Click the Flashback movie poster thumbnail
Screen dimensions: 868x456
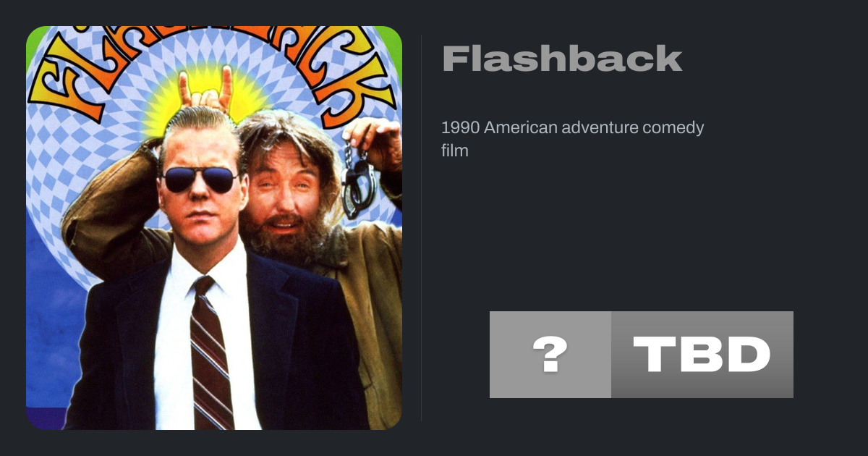214,228
